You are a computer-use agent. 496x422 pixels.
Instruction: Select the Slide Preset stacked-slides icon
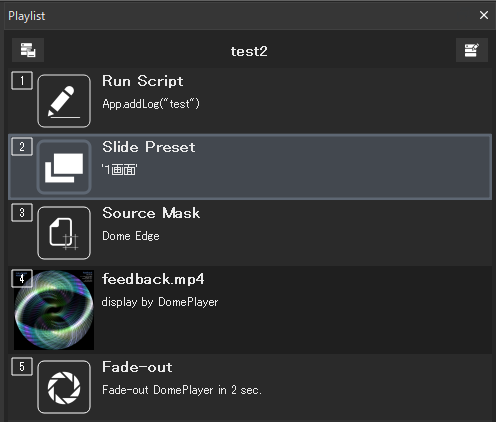[64, 167]
